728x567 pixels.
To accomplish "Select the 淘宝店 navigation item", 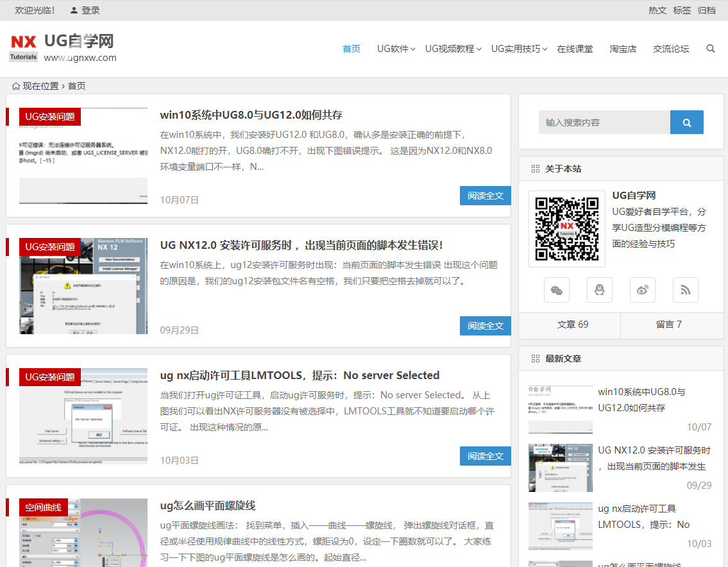I will click(x=623, y=49).
